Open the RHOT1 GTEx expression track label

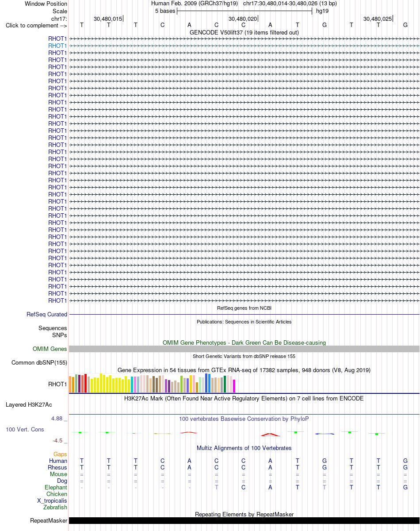57,384
